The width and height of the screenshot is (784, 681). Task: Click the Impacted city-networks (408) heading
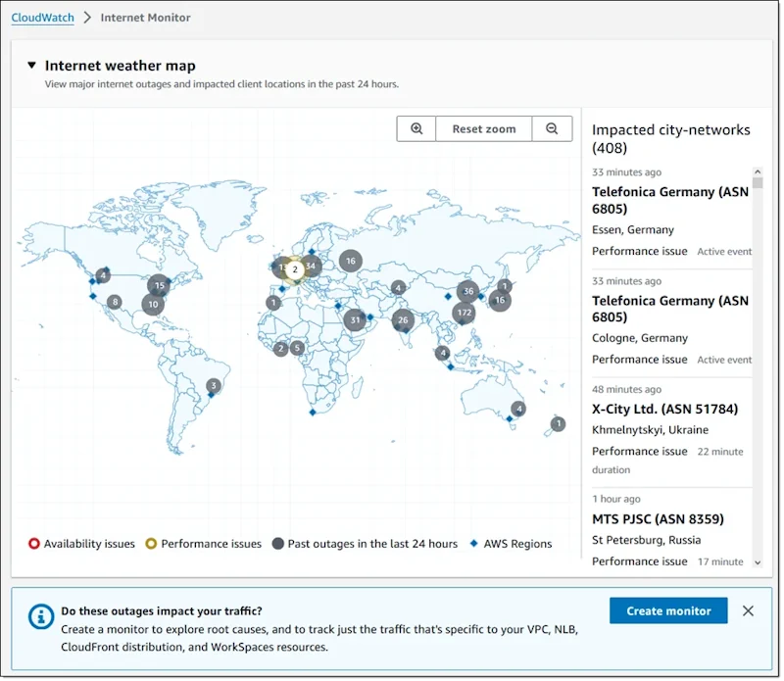tap(671, 138)
